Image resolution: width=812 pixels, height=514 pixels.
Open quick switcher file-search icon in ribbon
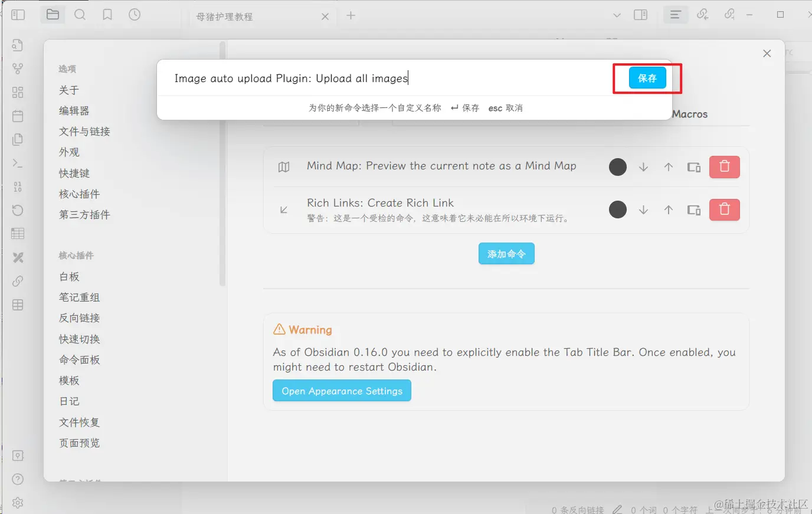(18, 45)
